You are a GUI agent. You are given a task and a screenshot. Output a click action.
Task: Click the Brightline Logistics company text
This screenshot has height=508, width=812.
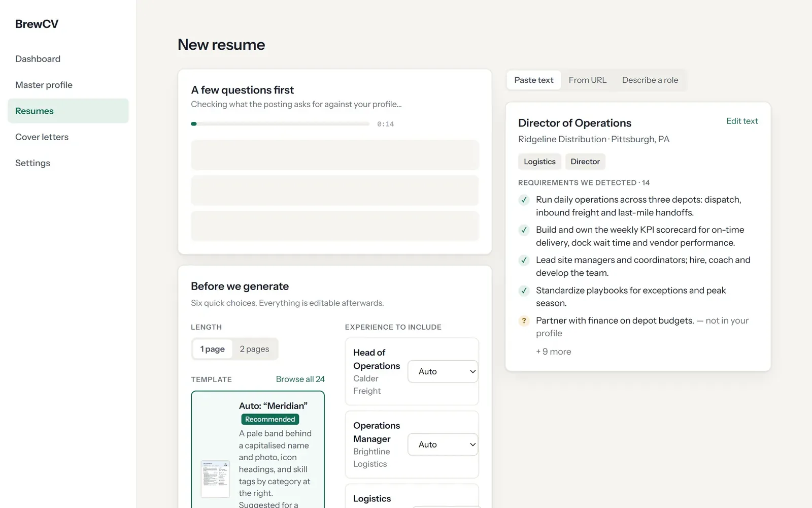point(371,458)
